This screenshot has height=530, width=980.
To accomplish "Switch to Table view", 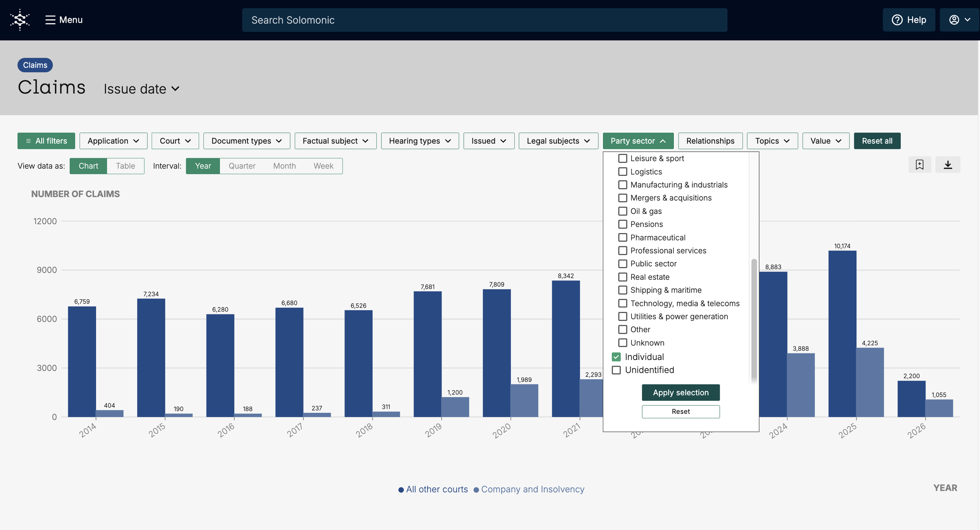I will click(125, 166).
